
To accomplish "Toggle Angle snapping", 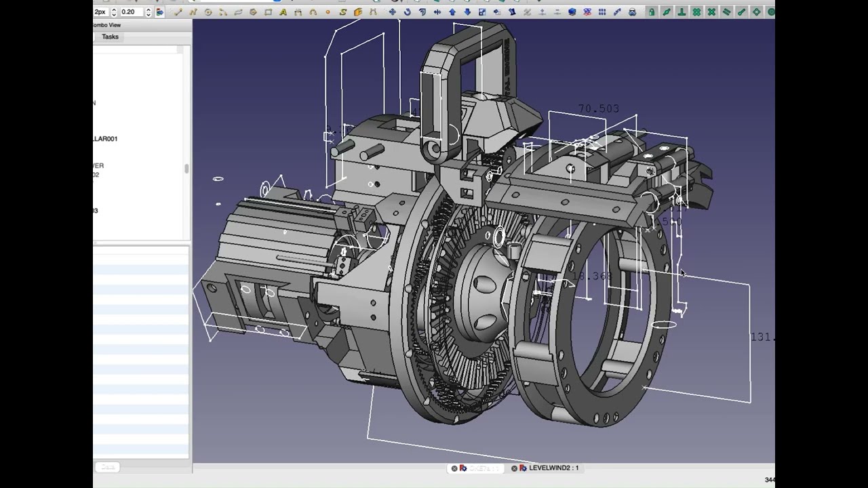I will (x=756, y=12).
